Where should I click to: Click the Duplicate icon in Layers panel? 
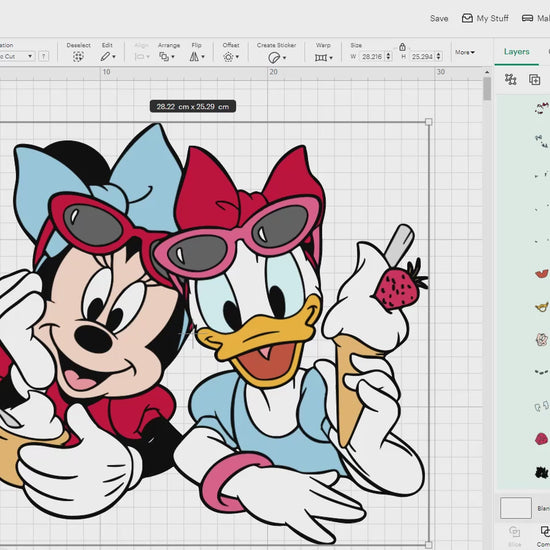534,80
